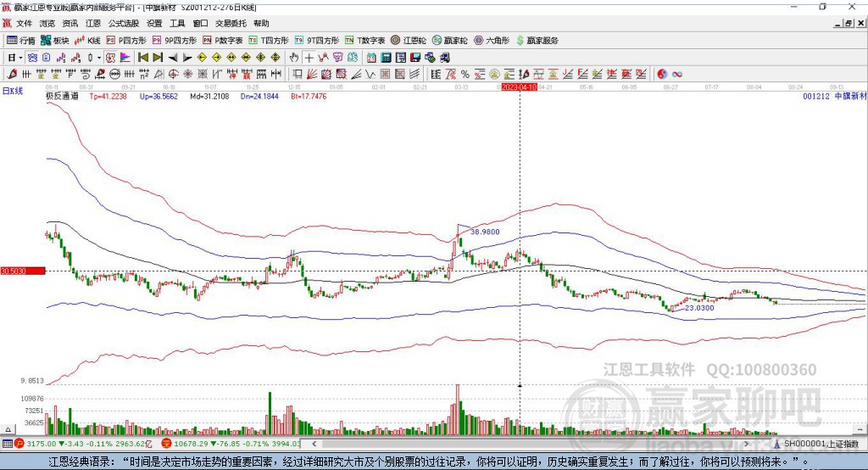
Task: Click stock code 001212 中旗新材
Action: (834, 96)
